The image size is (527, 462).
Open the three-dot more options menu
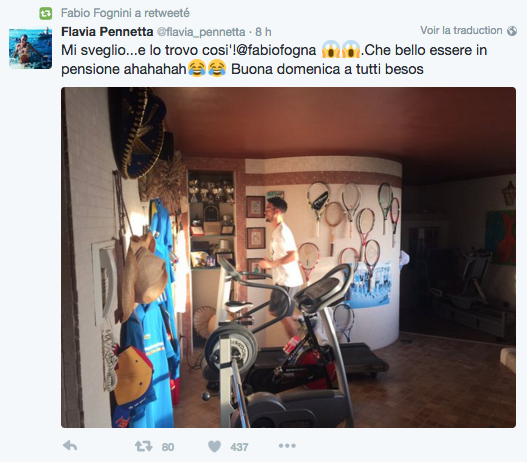(x=287, y=446)
